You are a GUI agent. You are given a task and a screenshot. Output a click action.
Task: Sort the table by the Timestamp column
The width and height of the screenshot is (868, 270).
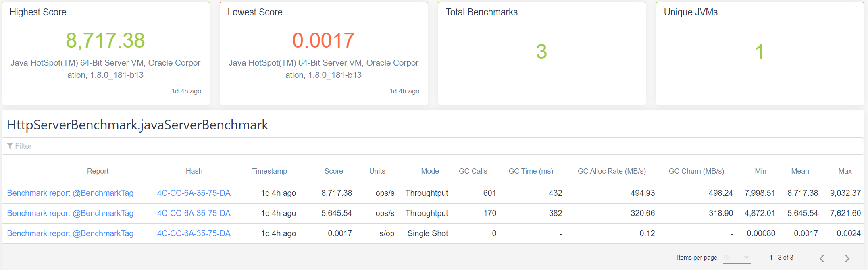tap(269, 171)
